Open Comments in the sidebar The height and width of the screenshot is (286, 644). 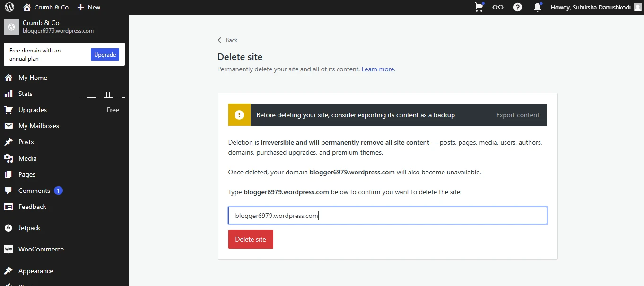click(x=34, y=191)
